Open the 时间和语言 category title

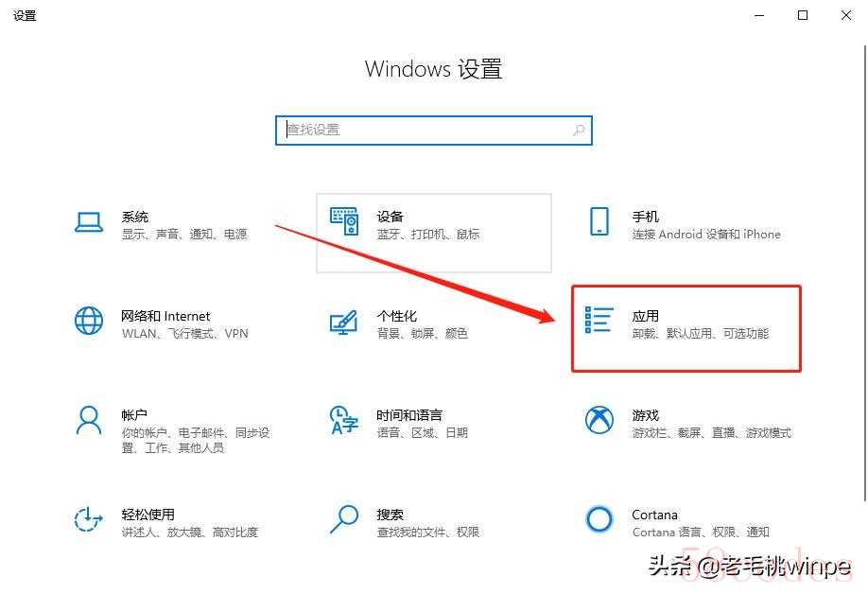point(409,415)
